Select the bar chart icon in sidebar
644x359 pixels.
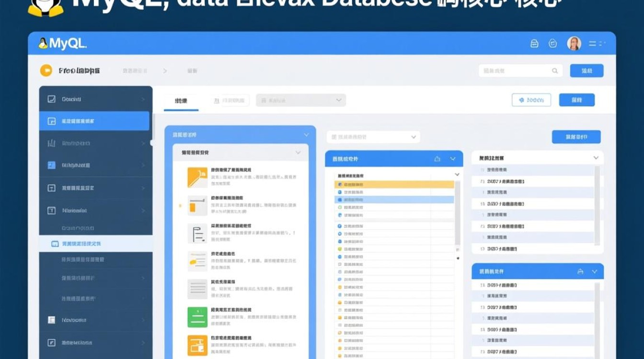coord(51,143)
